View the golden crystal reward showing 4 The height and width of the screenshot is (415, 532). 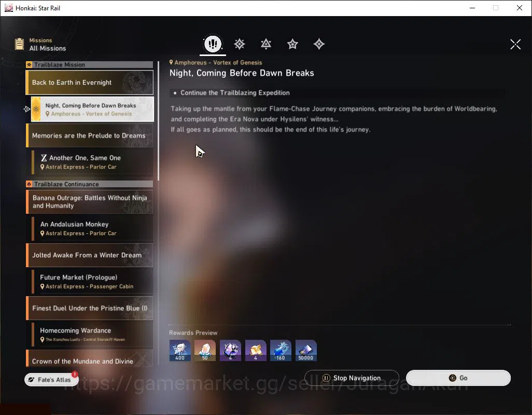pyautogui.click(x=256, y=351)
